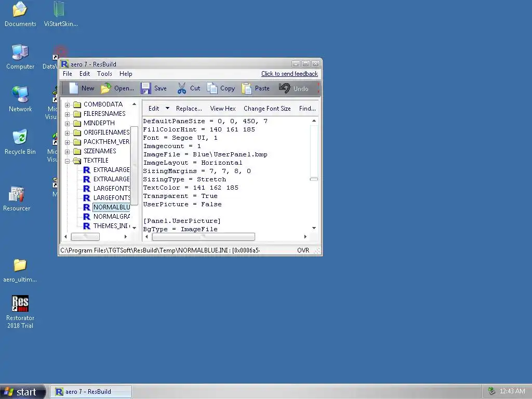
Task: Cut selection with the scissors icon
Action: (x=181, y=88)
